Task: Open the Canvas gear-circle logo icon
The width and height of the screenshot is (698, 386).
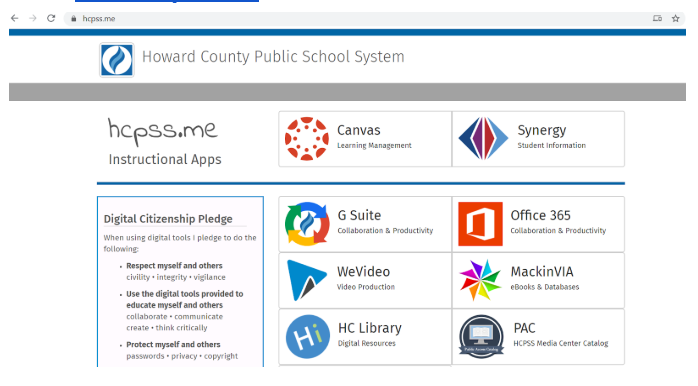Action: point(307,138)
